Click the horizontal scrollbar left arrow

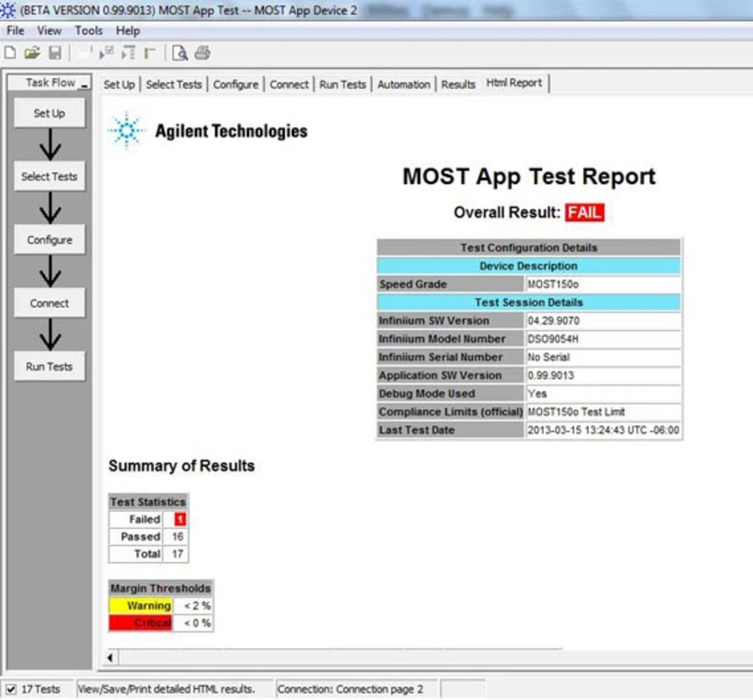click(x=110, y=658)
